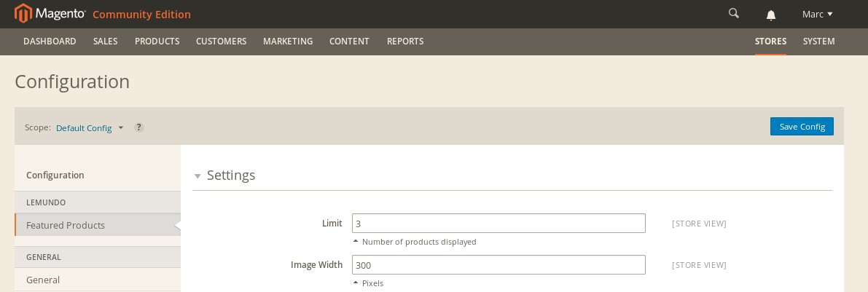The width and height of the screenshot is (868, 292).
Task: Open the Products menu
Action: [x=157, y=42]
